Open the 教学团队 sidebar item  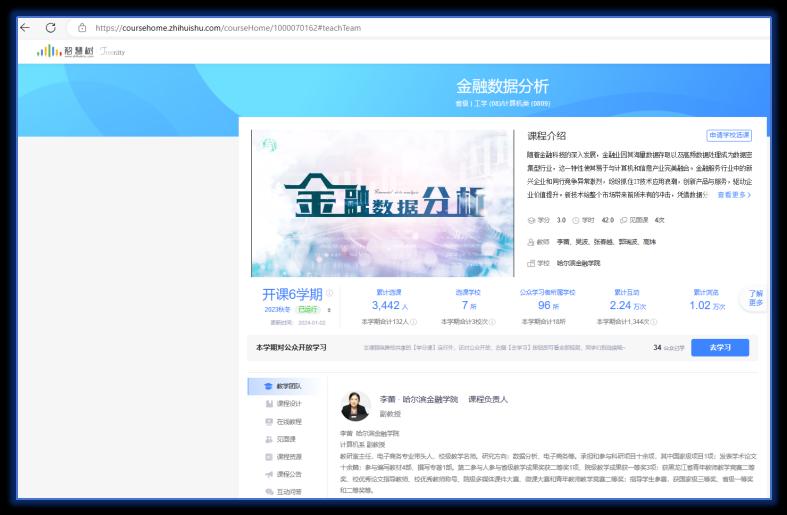283,386
